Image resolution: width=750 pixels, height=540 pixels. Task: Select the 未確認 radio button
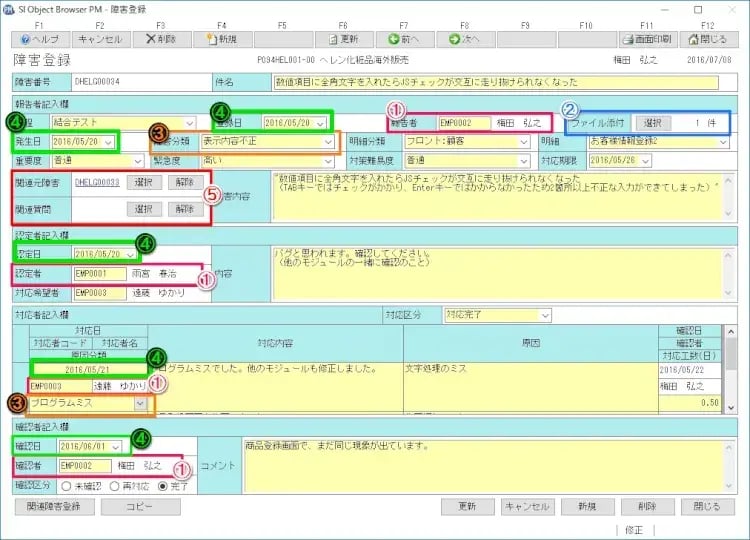tap(66, 485)
